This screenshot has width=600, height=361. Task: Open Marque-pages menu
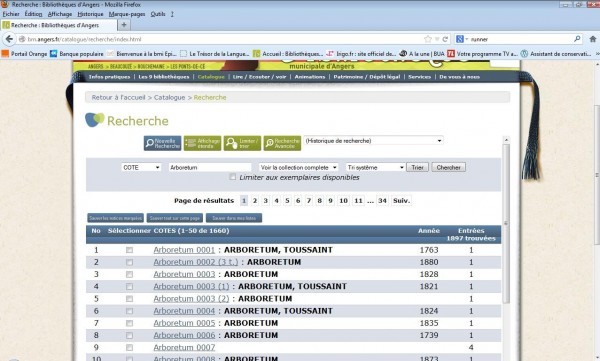pyautogui.click(x=127, y=14)
